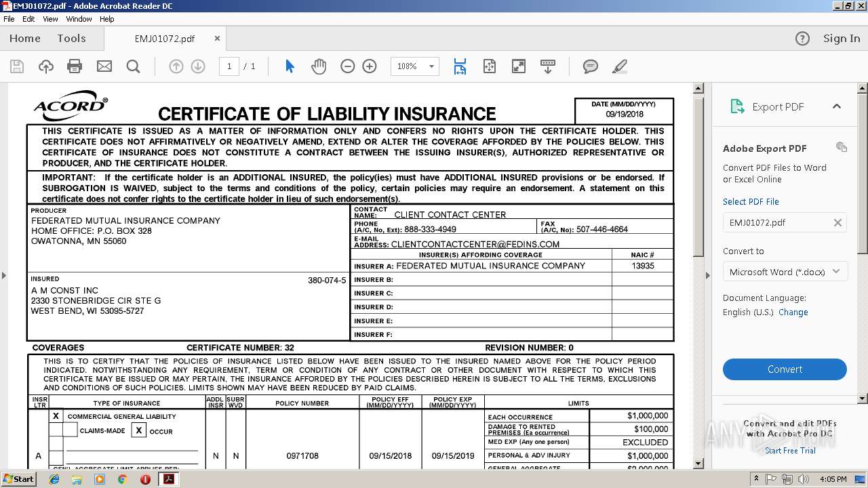The width and height of the screenshot is (868, 488).
Task: Toggle the OCCUR checkbox
Action: [138, 430]
